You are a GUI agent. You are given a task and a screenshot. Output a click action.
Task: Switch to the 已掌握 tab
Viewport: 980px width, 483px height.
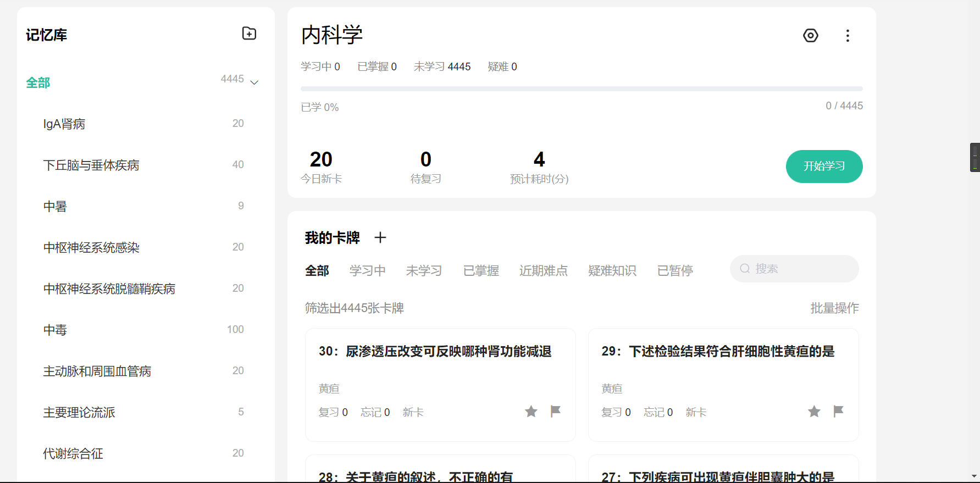tap(481, 271)
